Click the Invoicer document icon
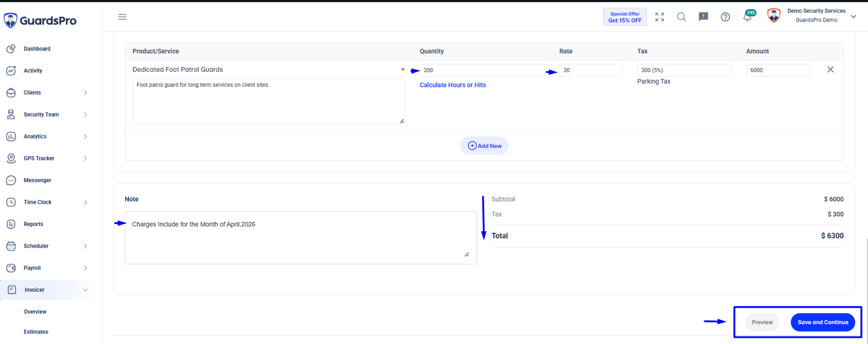 tap(12, 290)
